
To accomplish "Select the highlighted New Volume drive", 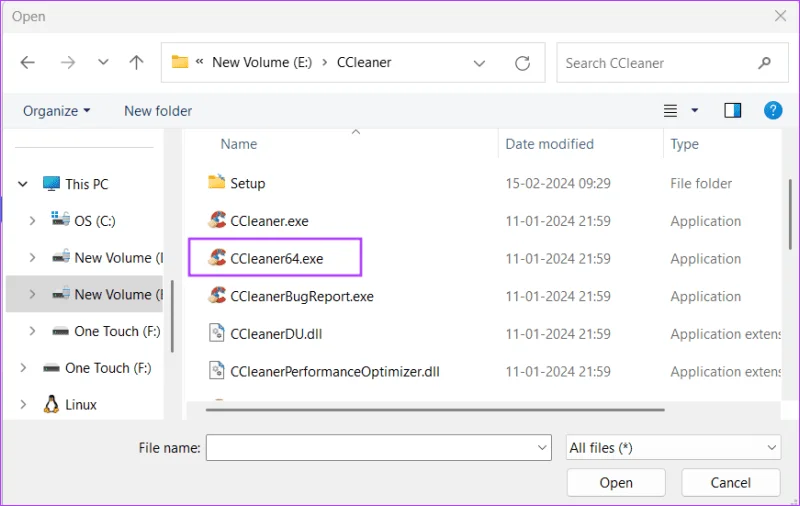I will click(x=118, y=294).
